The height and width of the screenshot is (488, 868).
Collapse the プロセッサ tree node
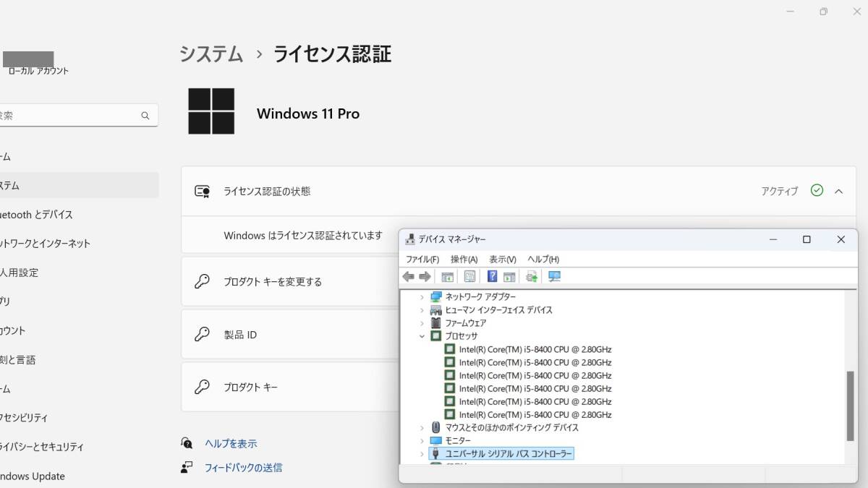pyautogui.click(x=422, y=336)
